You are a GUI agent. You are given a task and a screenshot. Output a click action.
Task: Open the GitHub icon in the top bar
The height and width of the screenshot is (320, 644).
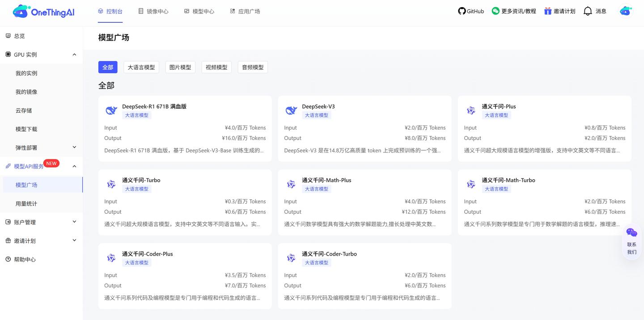point(470,11)
